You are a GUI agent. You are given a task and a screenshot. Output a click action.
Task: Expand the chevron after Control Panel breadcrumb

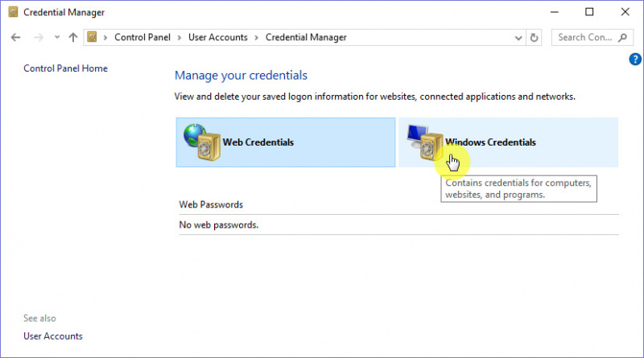180,38
